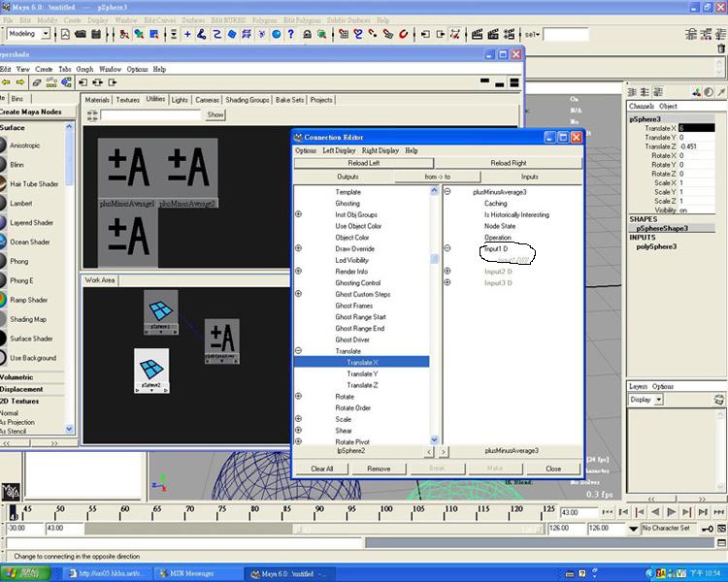Toggle the arrow hyperbolic icon above Channels
The height and width of the screenshot is (582, 728).
click(721, 92)
